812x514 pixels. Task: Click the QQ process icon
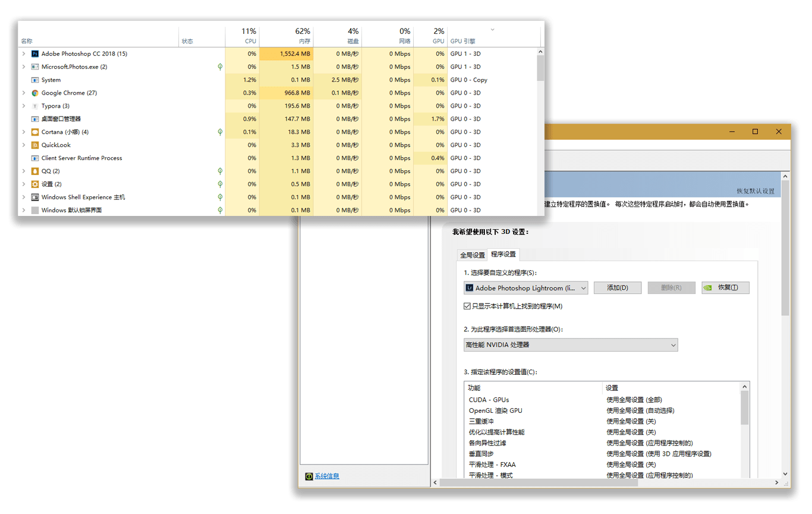[35, 171]
